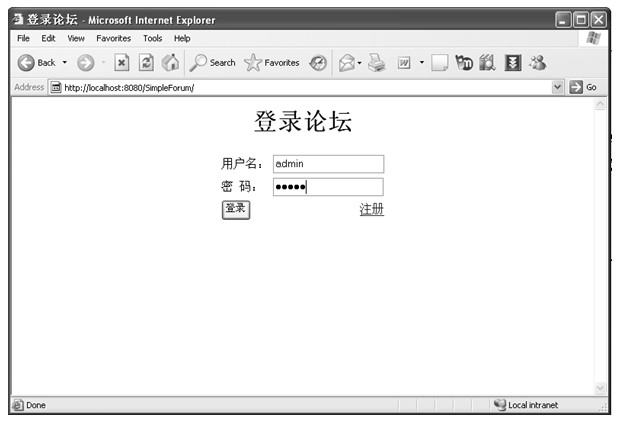
Task: Open the Help menu
Action: [182, 38]
